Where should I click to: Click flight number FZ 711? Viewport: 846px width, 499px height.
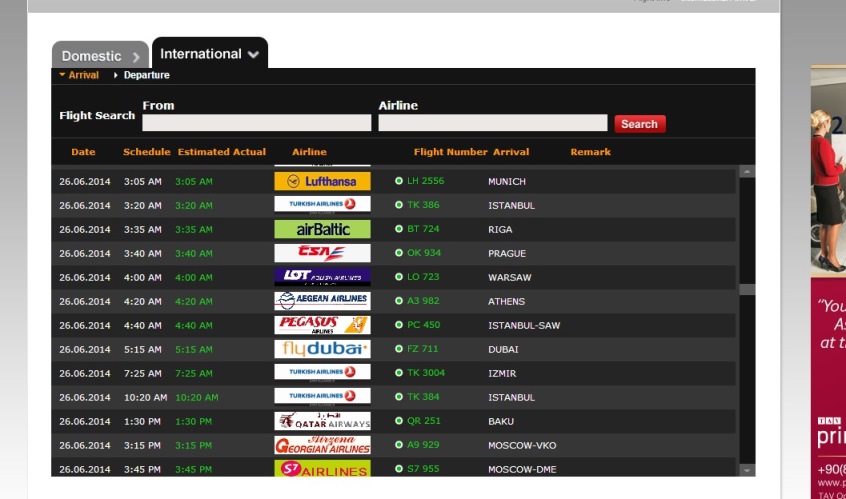pyautogui.click(x=422, y=349)
